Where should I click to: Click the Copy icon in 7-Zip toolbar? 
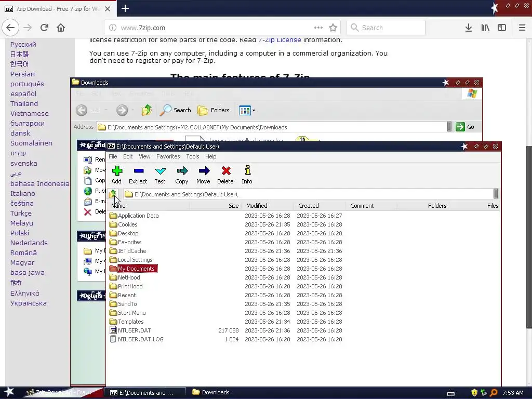182,175
